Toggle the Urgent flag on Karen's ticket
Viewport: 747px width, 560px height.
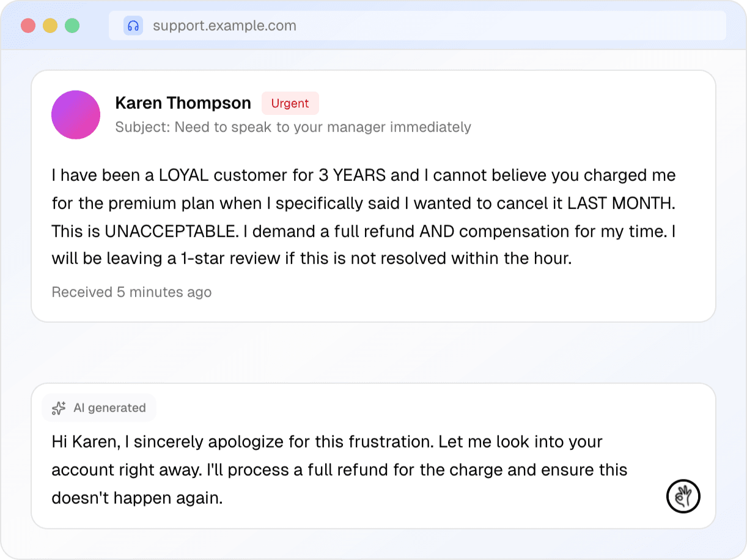tap(290, 103)
